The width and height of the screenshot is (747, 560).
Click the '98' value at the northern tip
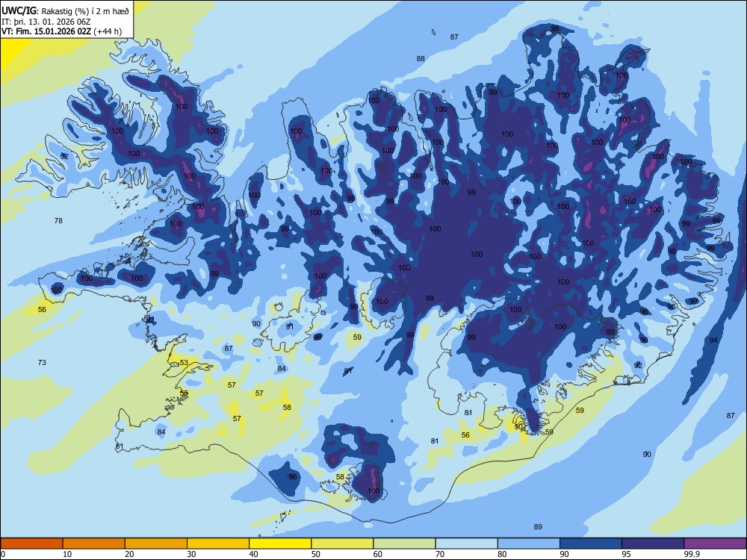(555, 28)
